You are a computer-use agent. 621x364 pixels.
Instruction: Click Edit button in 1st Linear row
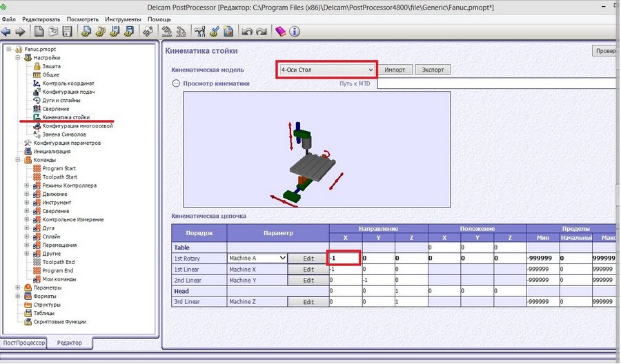tap(308, 269)
